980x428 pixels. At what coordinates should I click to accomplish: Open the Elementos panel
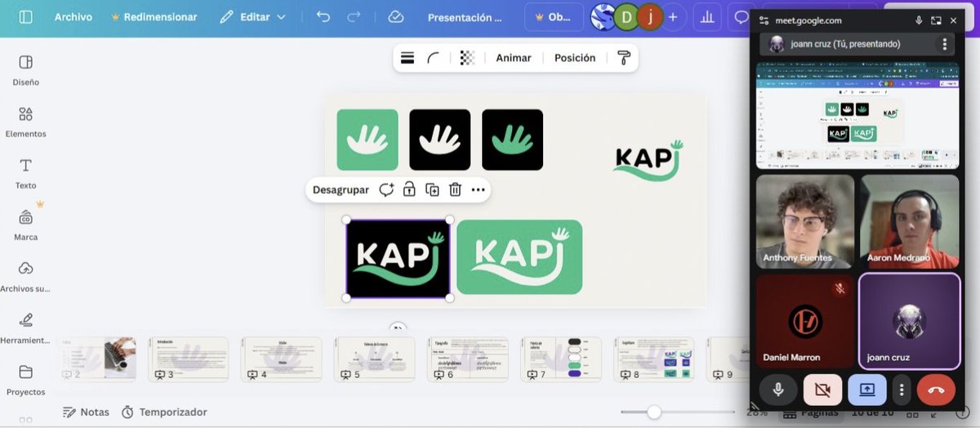click(x=25, y=122)
